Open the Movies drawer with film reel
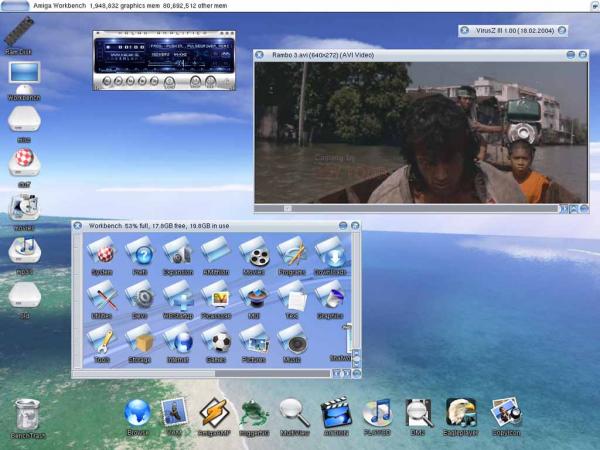 click(254, 256)
